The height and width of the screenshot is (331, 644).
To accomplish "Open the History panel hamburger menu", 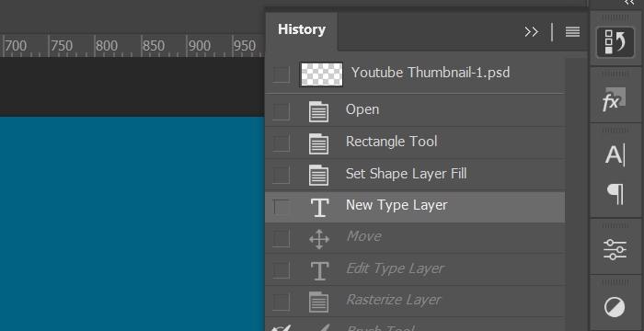I will [572, 32].
